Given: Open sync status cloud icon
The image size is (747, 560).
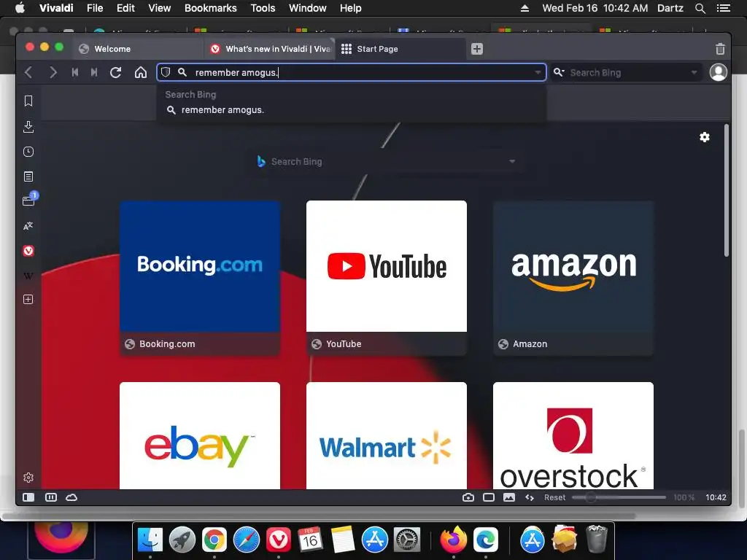Looking at the screenshot, I should click(71, 497).
